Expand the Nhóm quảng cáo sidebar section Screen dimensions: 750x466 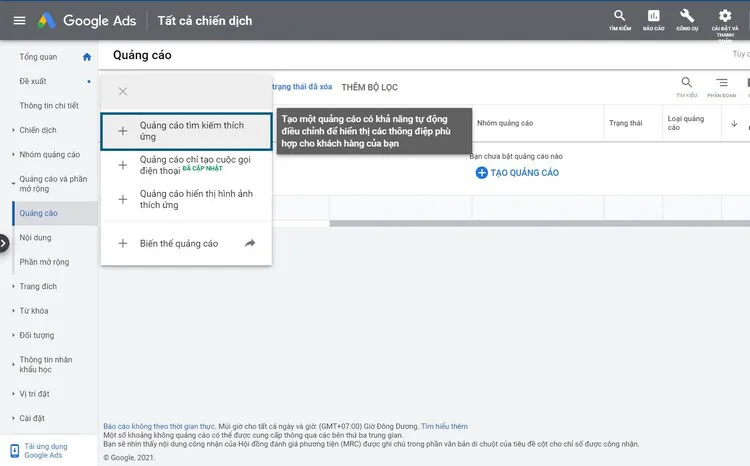click(49, 155)
